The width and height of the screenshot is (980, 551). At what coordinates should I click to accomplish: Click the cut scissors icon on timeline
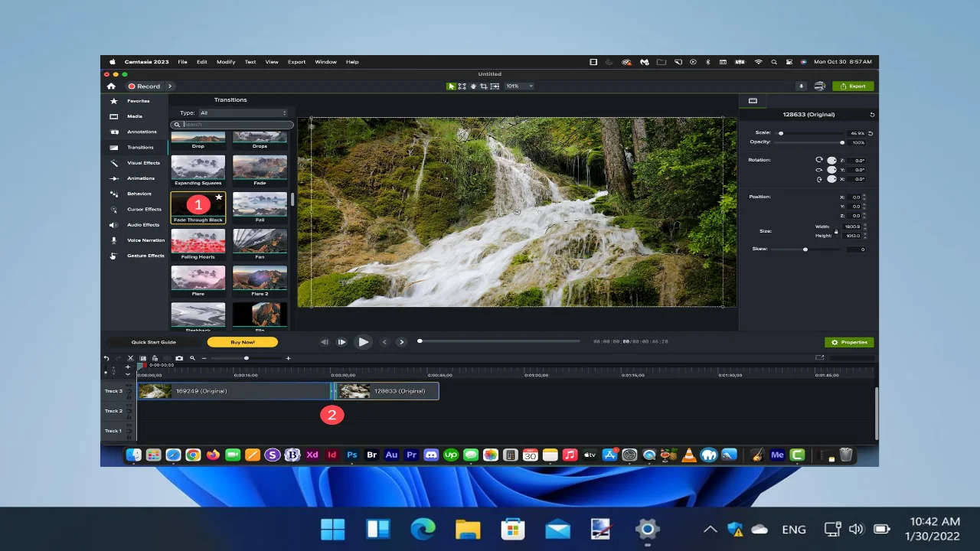(130, 358)
